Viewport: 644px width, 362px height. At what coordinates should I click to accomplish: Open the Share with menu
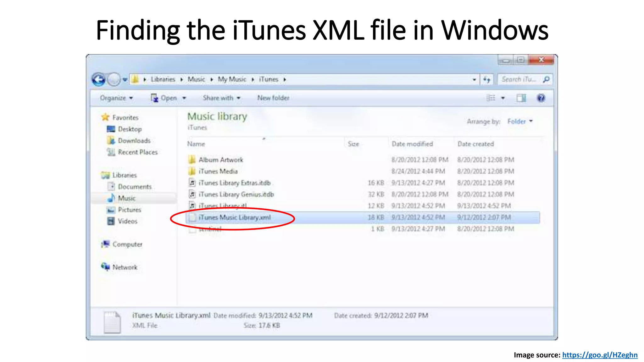[x=222, y=98]
